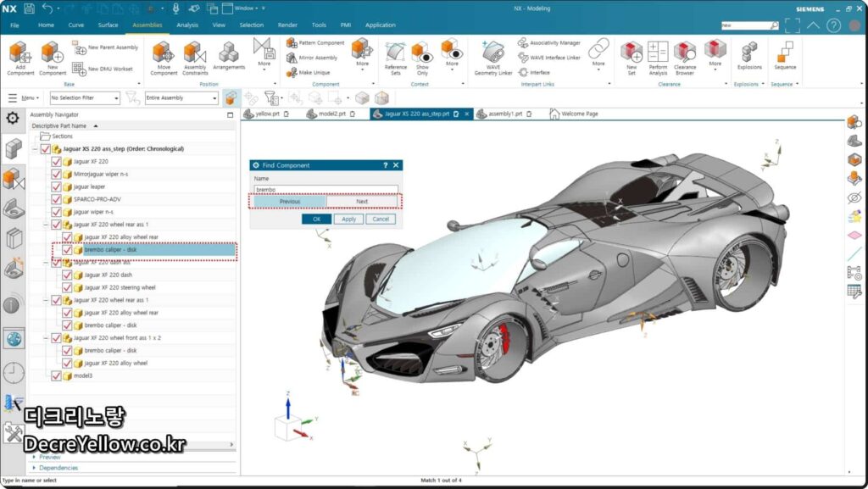The height and width of the screenshot is (489, 868).
Task: Open the No Selection Filter dropdown
Action: click(85, 98)
